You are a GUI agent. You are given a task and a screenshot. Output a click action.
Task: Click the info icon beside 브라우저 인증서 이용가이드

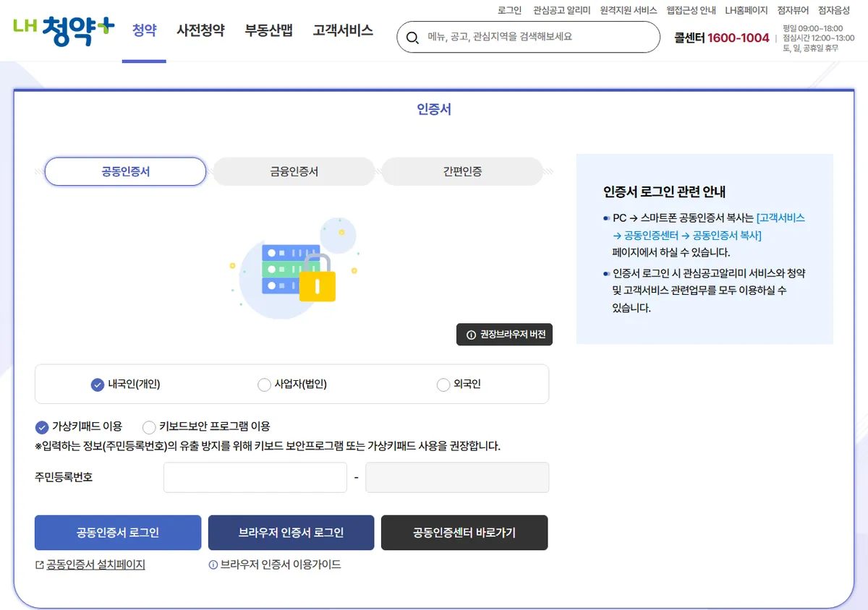[213, 565]
